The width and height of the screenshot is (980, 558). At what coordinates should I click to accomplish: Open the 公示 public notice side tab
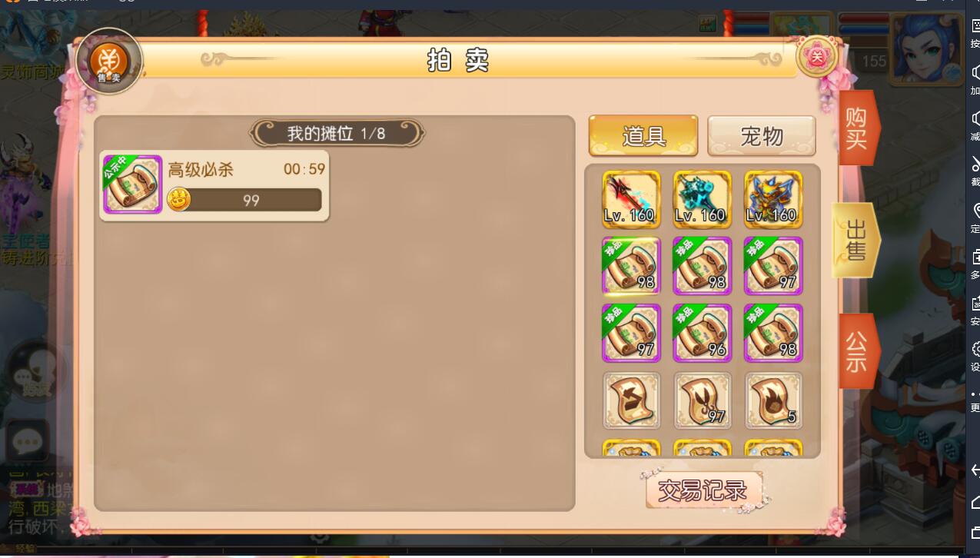click(856, 351)
